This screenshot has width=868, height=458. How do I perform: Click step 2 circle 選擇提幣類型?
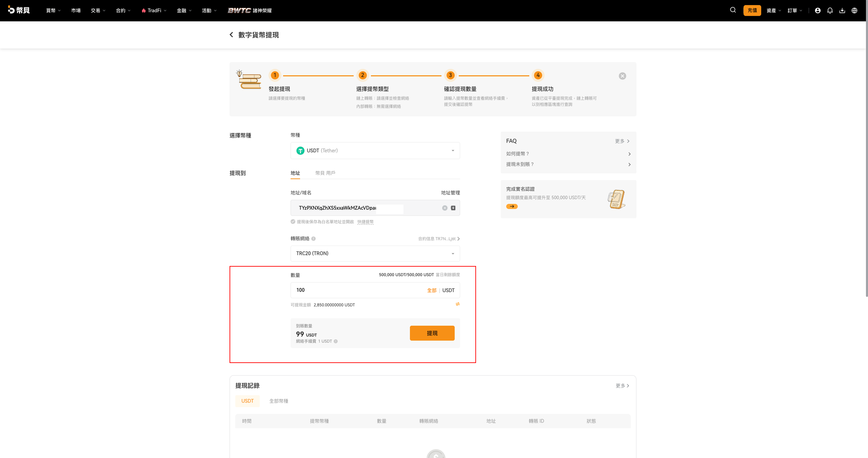click(362, 75)
